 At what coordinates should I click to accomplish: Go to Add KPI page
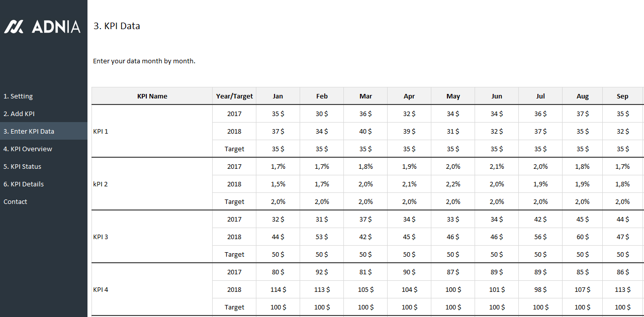click(x=19, y=114)
